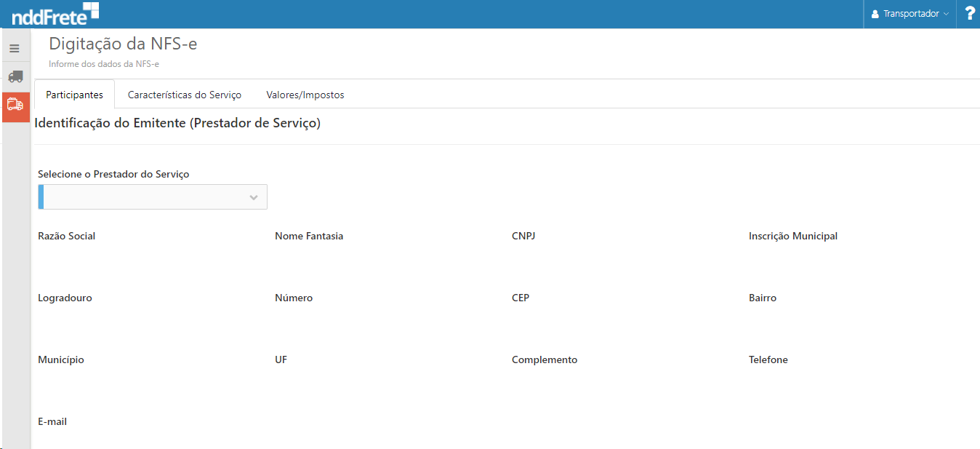The image size is (980, 449).
Task: Switch to the Participantes tab
Action: [x=74, y=95]
